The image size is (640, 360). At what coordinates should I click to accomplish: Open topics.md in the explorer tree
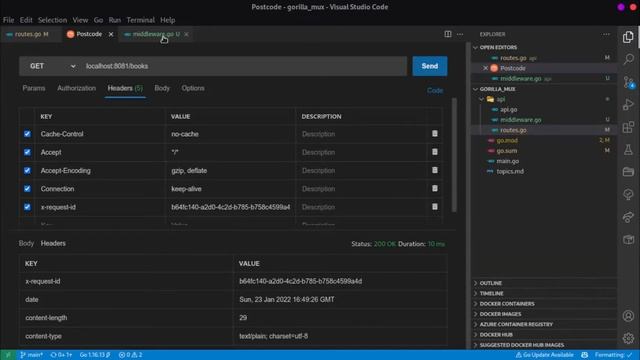(510, 171)
